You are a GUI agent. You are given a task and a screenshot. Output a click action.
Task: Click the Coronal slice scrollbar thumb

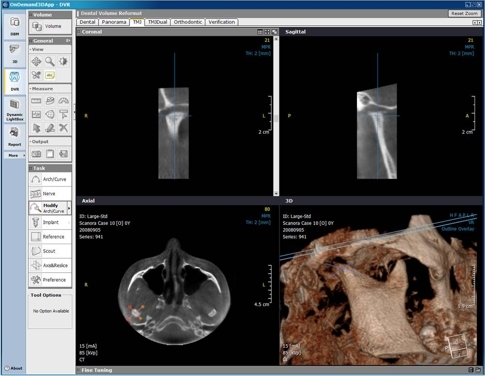[276, 118]
